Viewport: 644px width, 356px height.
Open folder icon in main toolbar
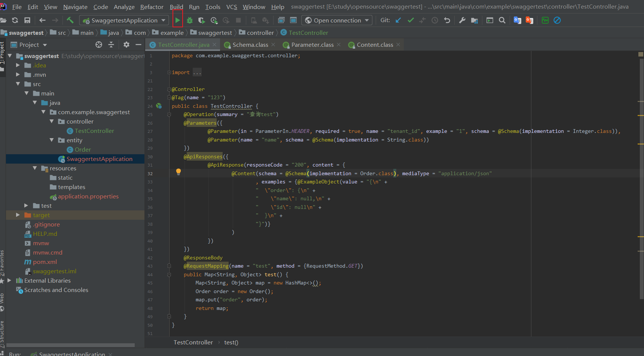pos(3,20)
